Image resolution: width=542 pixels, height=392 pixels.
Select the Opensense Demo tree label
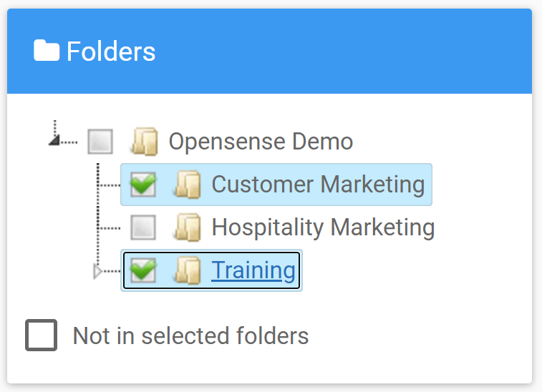pyautogui.click(x=261, y=141)
